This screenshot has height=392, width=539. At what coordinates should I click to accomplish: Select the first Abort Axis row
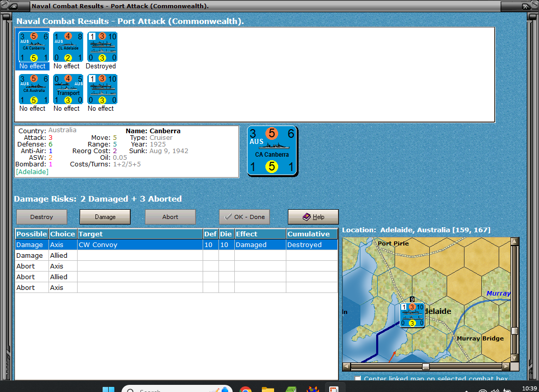click(176, 266)
